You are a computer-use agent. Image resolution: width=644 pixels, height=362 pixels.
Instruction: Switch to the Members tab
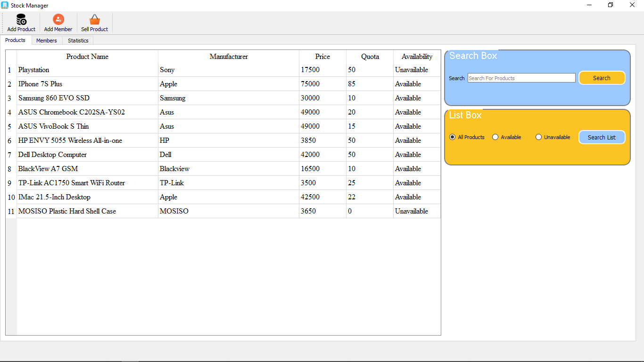[x=47, y=41]
